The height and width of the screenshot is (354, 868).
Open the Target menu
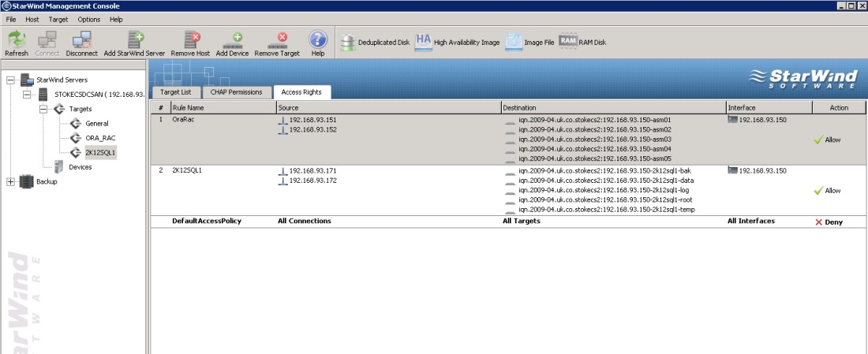(58, 20)
